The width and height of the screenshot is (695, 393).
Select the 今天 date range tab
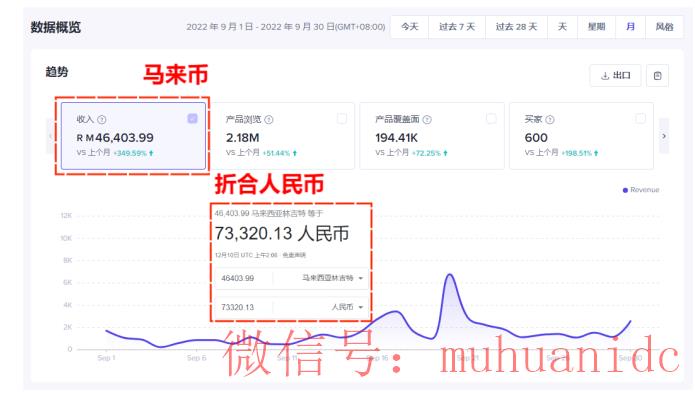(x=410, y=27)
